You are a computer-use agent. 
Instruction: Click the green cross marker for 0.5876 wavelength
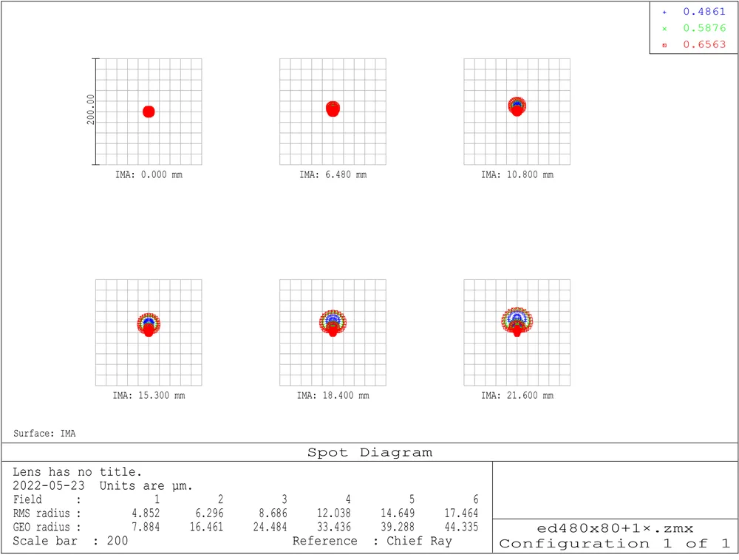click(664, 28)
